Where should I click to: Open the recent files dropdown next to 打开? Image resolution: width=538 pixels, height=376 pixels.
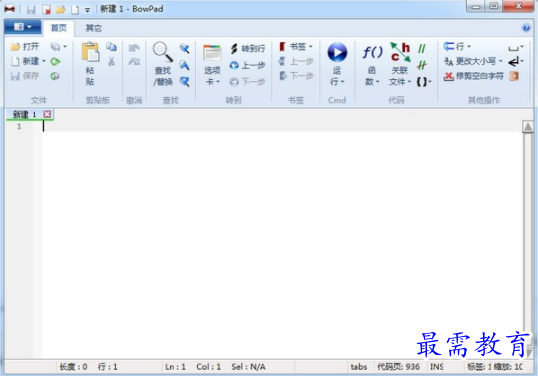tap(58, 47)
